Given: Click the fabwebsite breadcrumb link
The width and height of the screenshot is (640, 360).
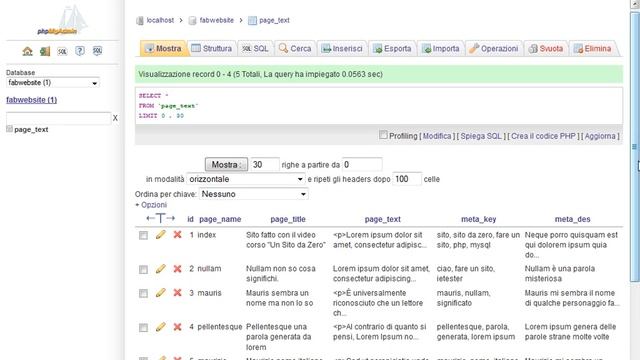Looking at the screenshot, I should point(216,20).
